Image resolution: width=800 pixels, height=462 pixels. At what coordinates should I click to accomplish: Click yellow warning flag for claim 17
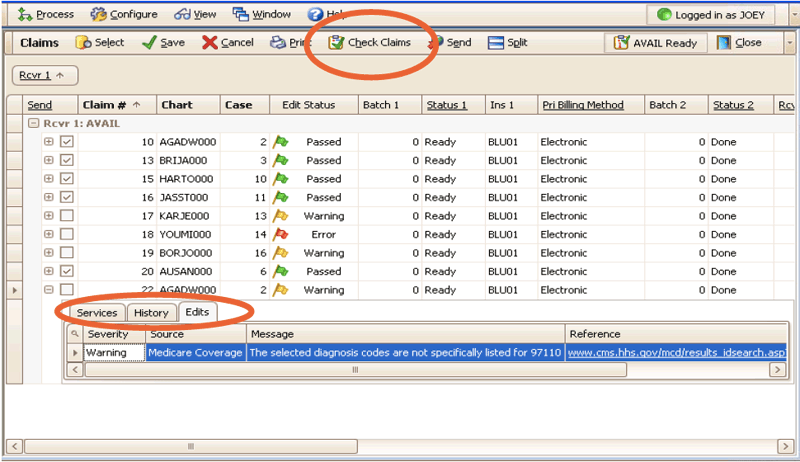click(281, 216)
